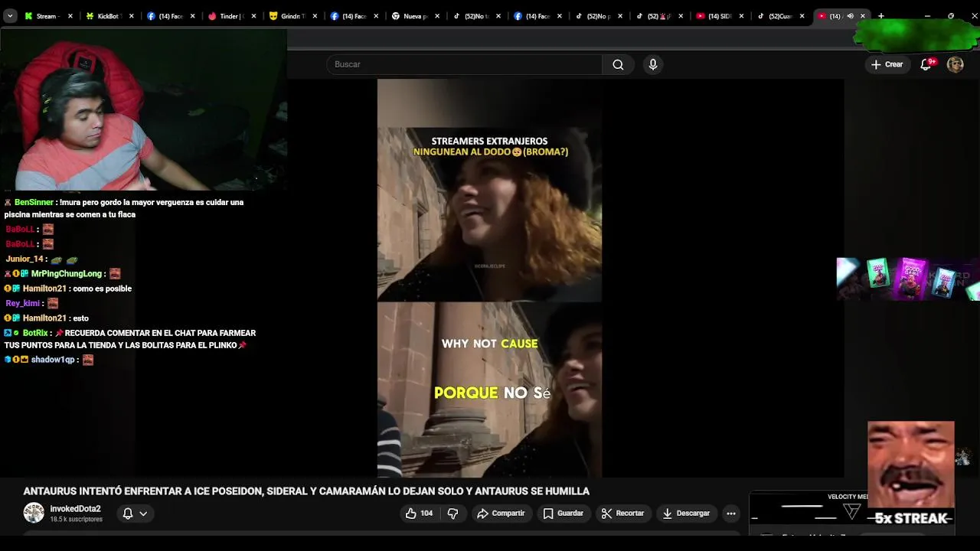Click the Buscar search field
980x551 pixels.
pos(465,64)
